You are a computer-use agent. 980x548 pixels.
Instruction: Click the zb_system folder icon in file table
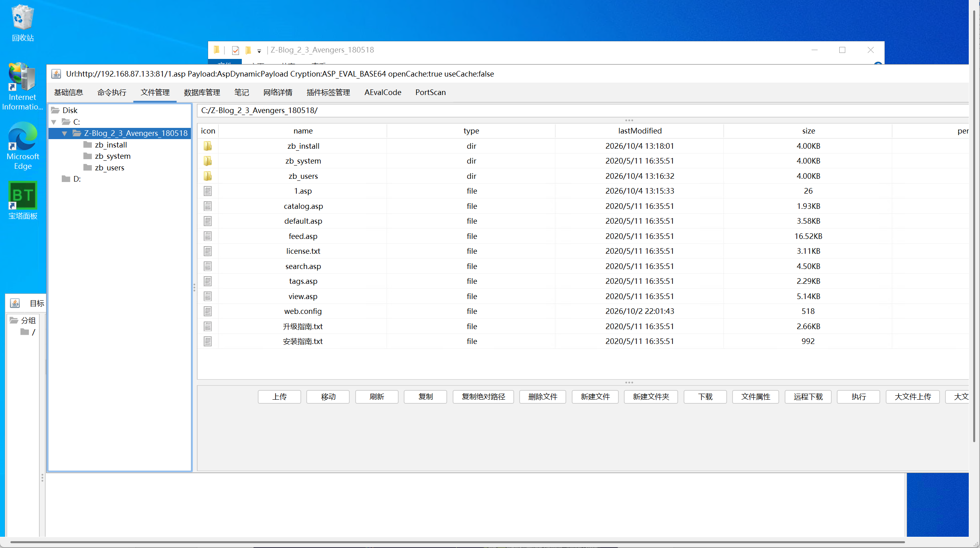[207, 161]
